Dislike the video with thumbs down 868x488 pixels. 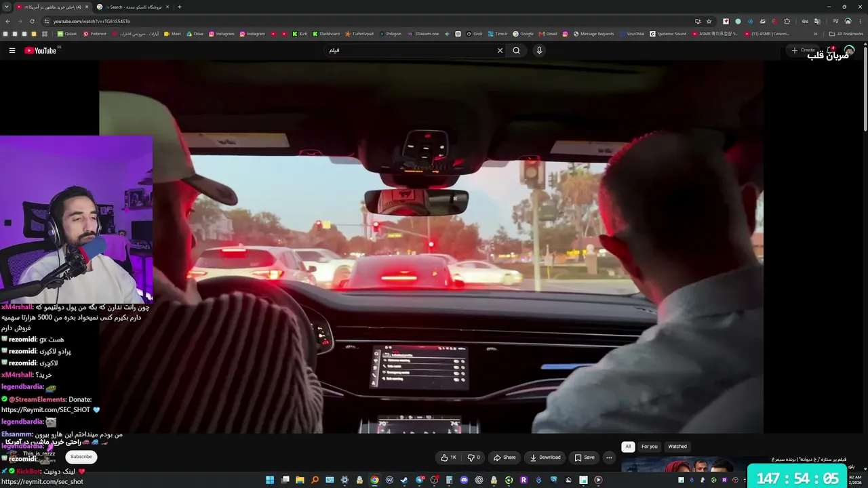474,457
